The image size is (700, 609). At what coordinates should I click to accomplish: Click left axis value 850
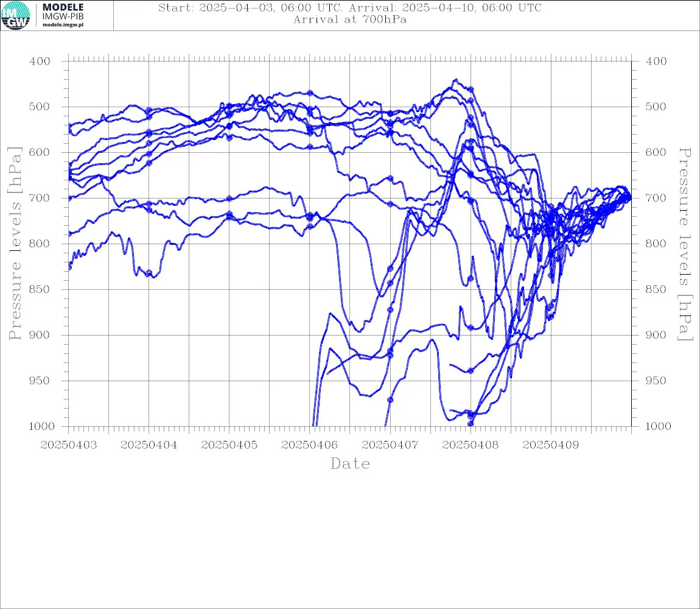click(40, 289)
